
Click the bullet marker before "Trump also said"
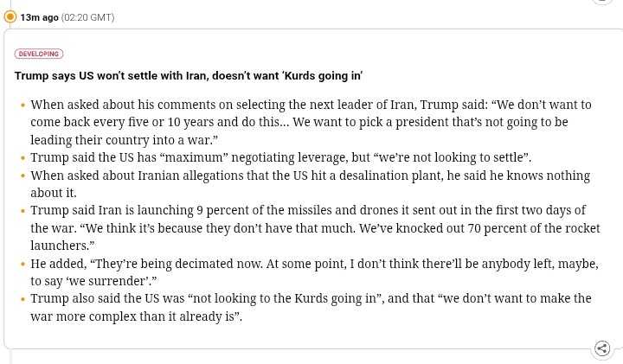pos(22,299)
